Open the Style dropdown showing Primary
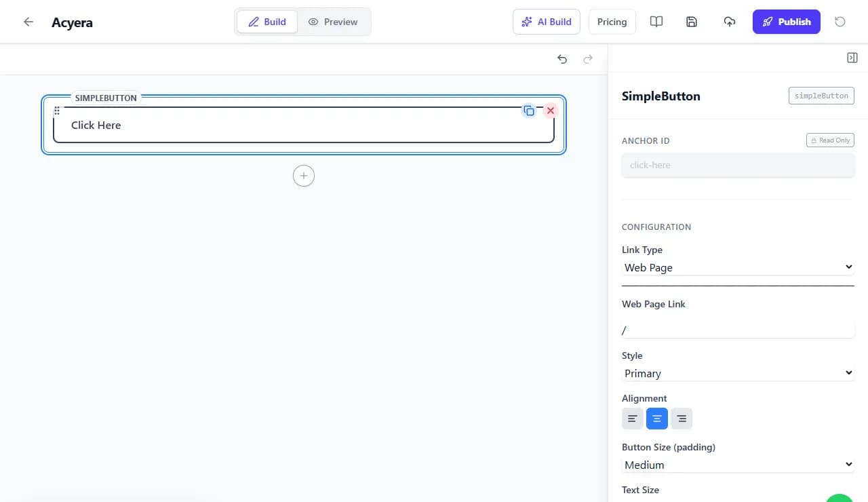The width and height of the screenshot is (868, 502). [738, 373]
